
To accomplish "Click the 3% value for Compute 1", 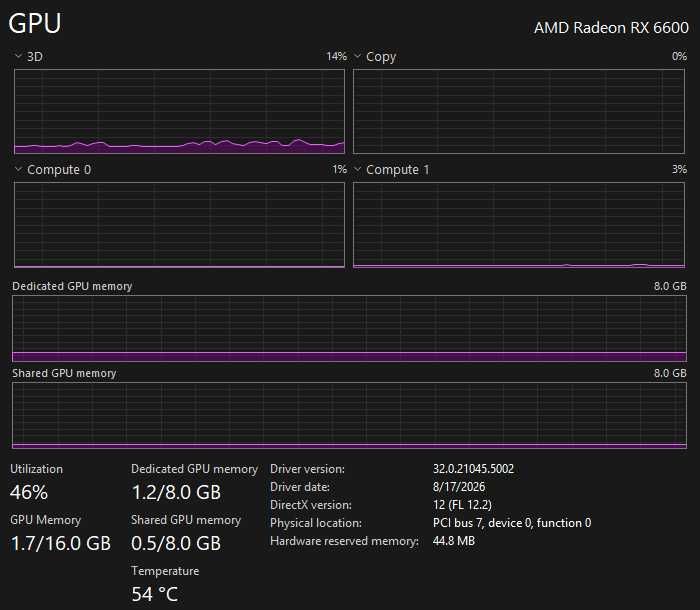I will click(679, 169).
